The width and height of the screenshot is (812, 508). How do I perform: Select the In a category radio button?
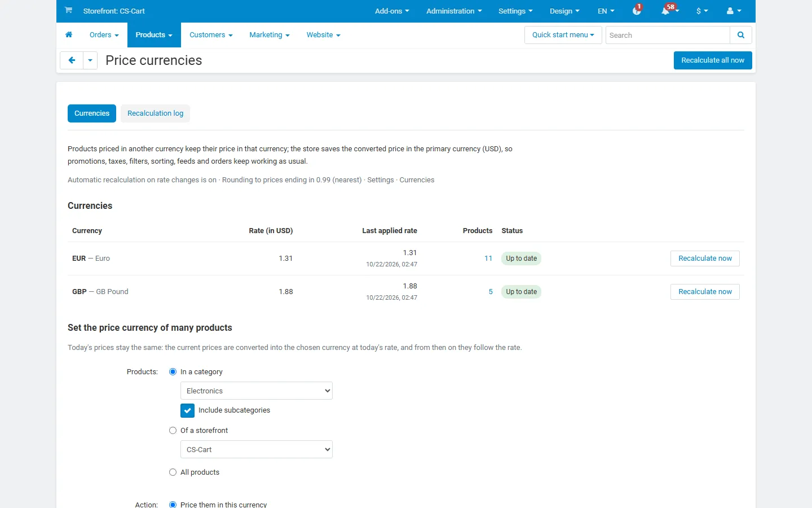pos(173,372)
